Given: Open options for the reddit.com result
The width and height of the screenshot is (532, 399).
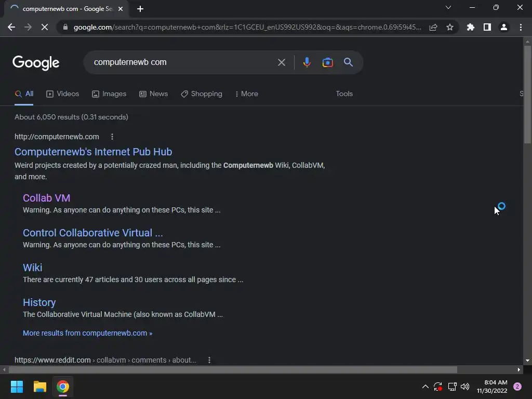Looking at the screenshot, I should [x=209, y=360].
